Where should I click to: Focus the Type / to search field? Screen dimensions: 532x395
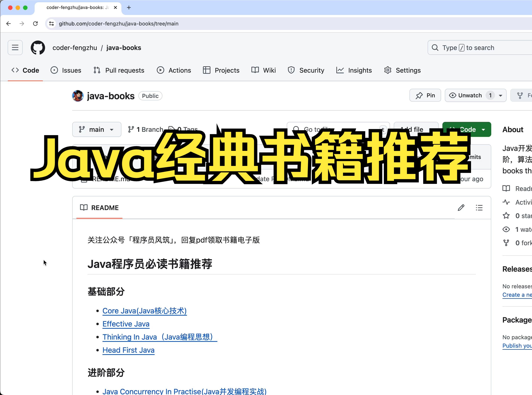coord(480,48)
